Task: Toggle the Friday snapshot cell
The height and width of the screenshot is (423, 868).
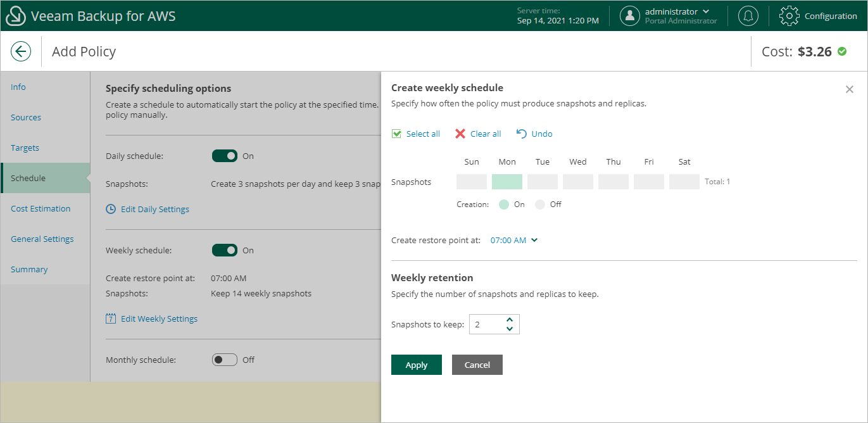Action: 649,182
